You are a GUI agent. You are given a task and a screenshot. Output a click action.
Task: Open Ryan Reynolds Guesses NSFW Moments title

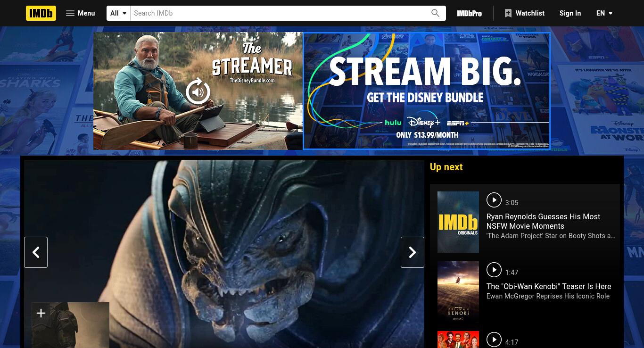[543, 221]
